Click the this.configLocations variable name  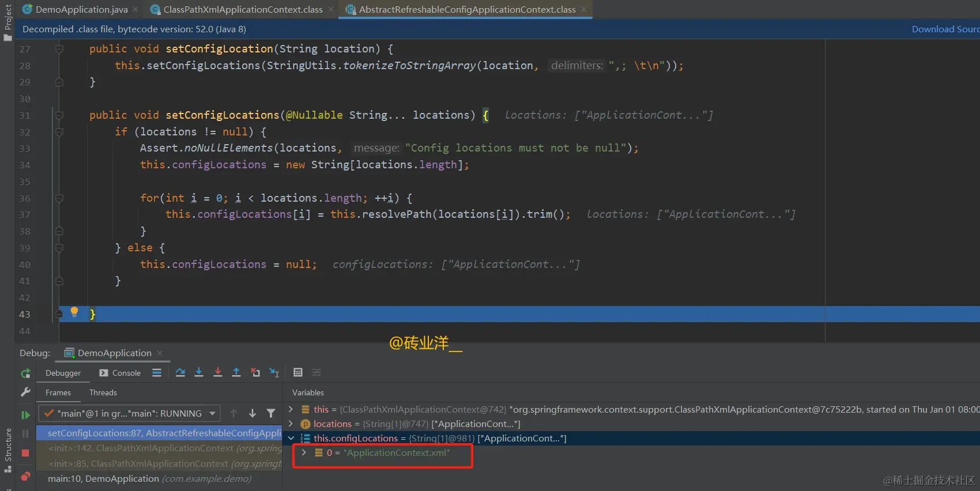tap(356, 438)
